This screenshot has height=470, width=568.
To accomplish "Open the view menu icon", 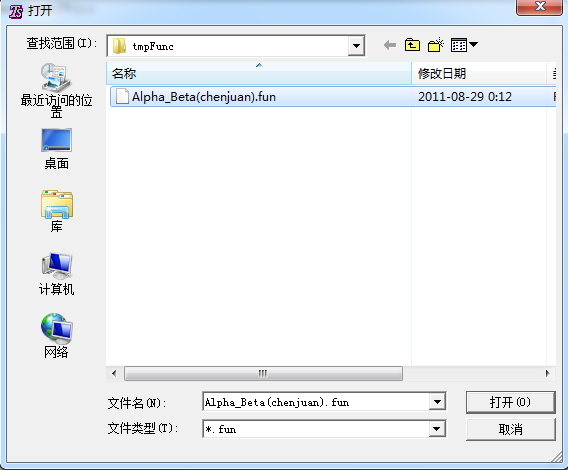I will click(x=464, y=45).
